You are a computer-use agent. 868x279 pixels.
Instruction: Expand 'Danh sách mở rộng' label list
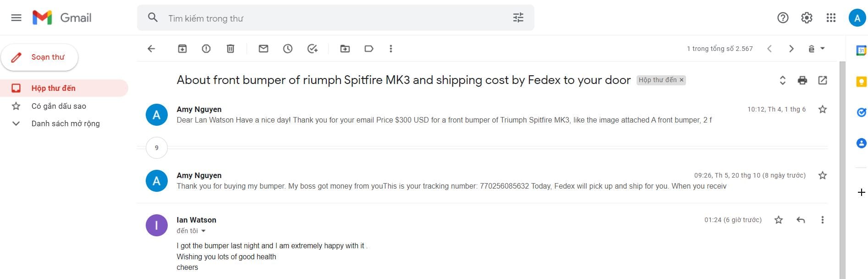(x=16, y=123)
